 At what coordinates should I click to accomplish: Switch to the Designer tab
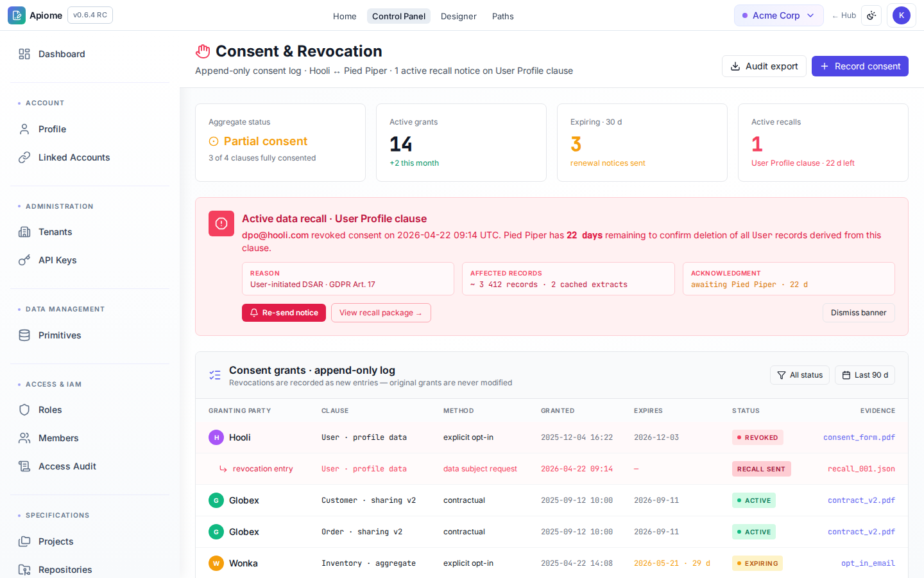[459, 16]
